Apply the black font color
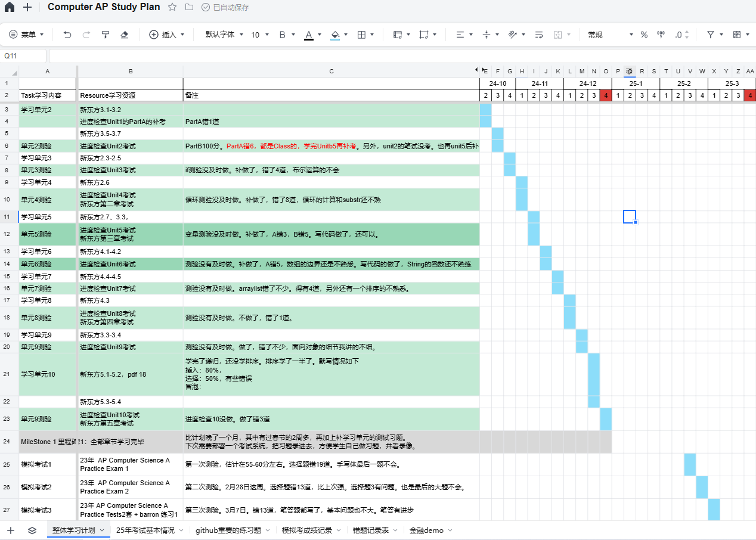The image size is (756, 540). click(309, 35)
